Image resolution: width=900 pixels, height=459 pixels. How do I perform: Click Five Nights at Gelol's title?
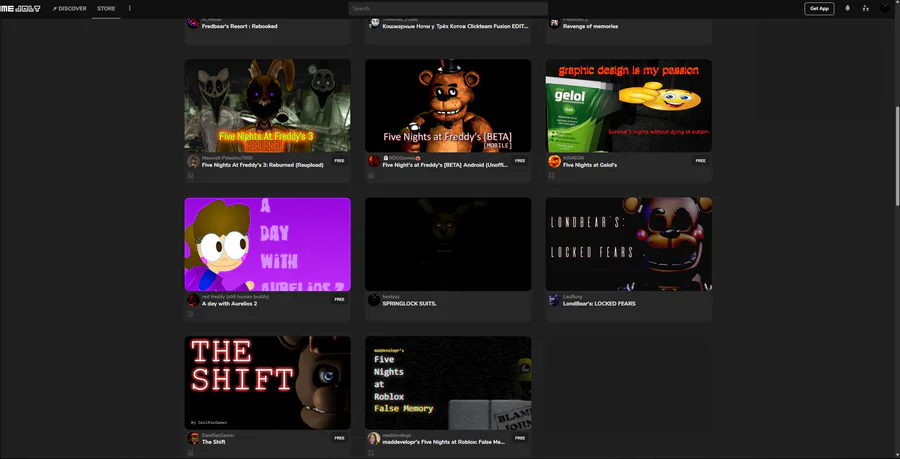590,165
